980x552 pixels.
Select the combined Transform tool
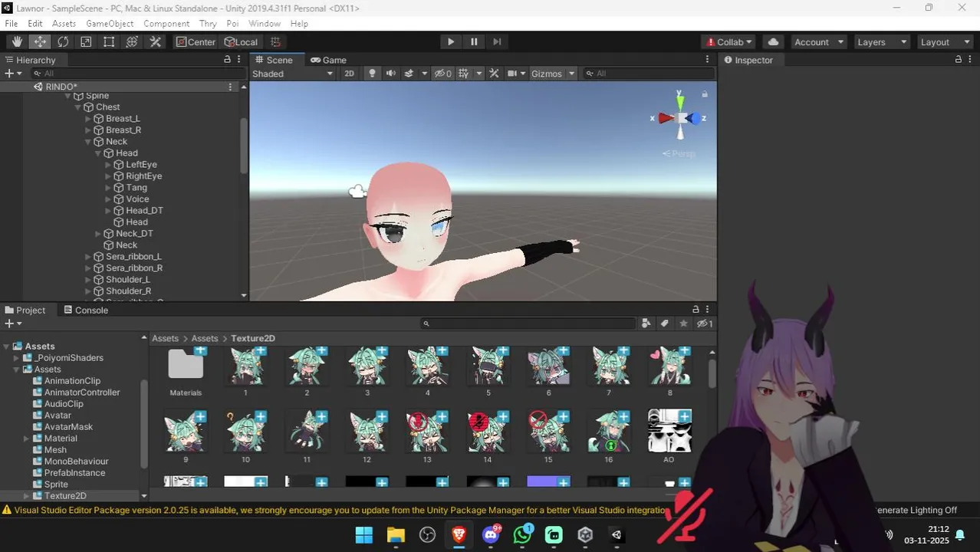132,42
